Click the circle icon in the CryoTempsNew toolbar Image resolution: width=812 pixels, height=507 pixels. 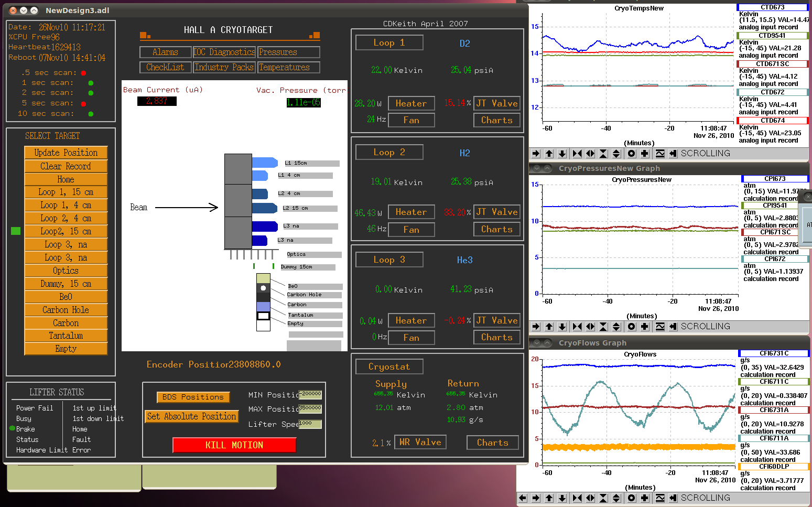pyautogui.click(x=632, y=154)
